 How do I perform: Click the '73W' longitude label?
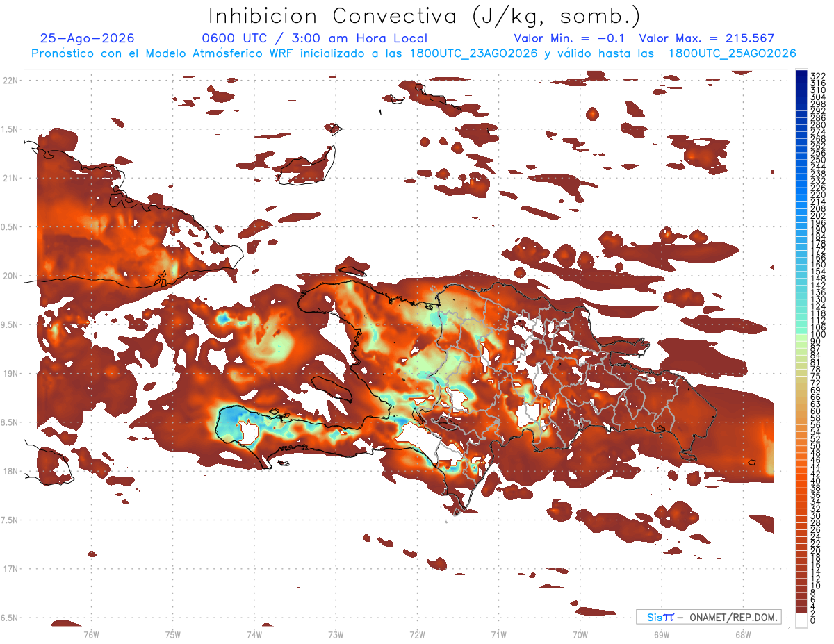pos(336,634)
